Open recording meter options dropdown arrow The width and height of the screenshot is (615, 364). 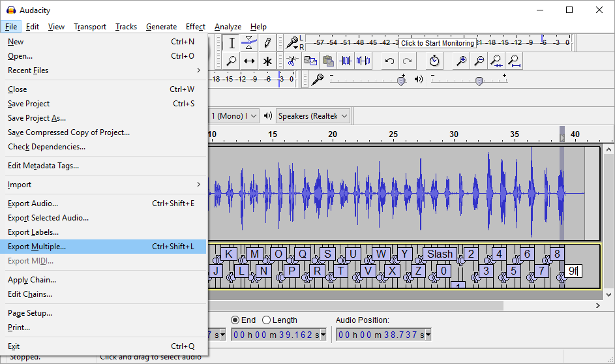pos(295,47)
